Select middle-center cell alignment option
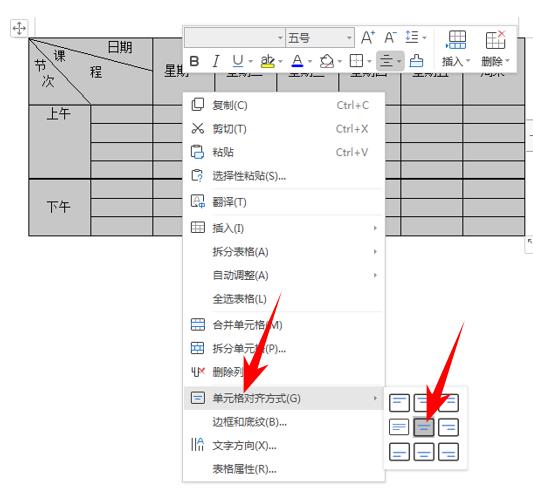The height and width of the screenshot is (491, 533). [424, 427]
